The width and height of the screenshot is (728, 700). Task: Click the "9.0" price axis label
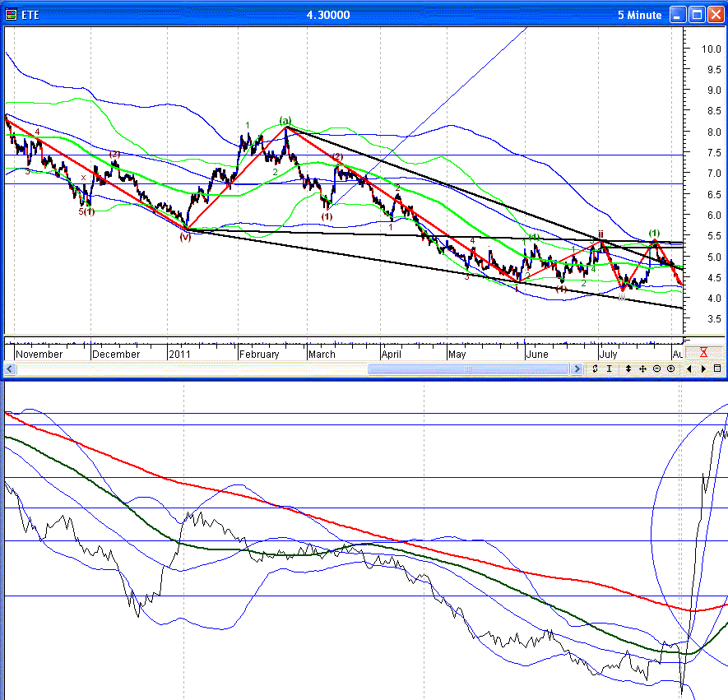[x=714, y=90]
